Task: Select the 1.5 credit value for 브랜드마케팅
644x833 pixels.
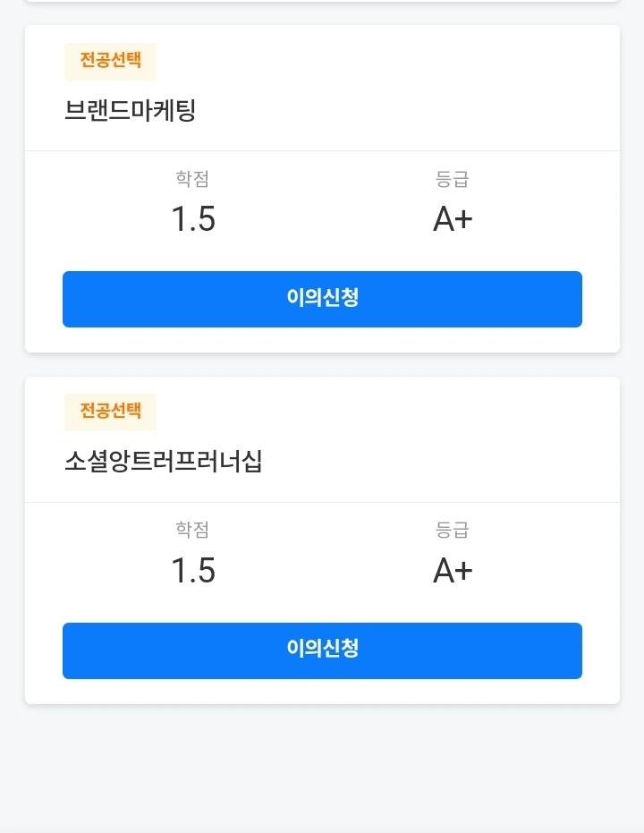Action: pos(193,219)
